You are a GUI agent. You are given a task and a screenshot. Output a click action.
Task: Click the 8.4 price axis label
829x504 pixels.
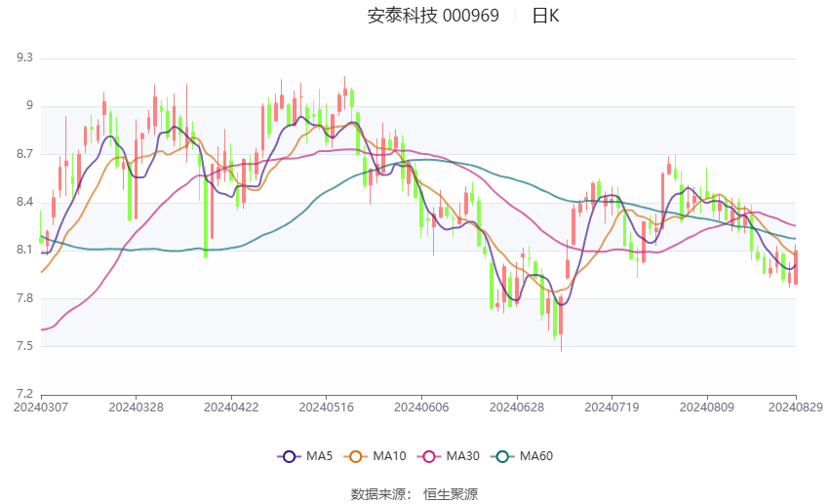click(x=24, y=203)
